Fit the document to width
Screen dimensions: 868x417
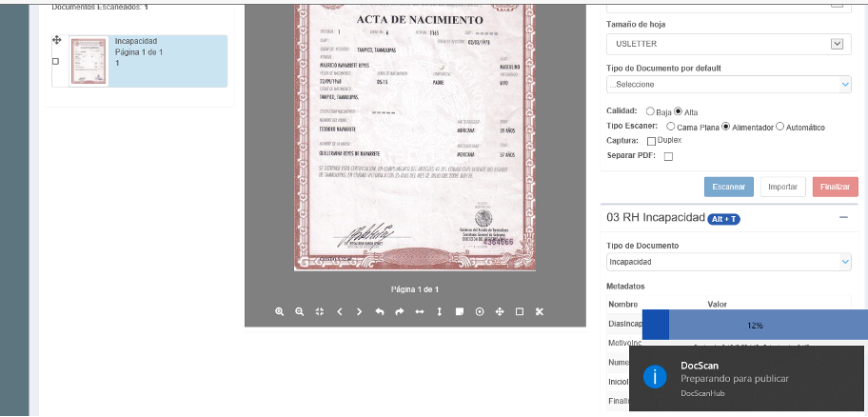tap(420, 311)
